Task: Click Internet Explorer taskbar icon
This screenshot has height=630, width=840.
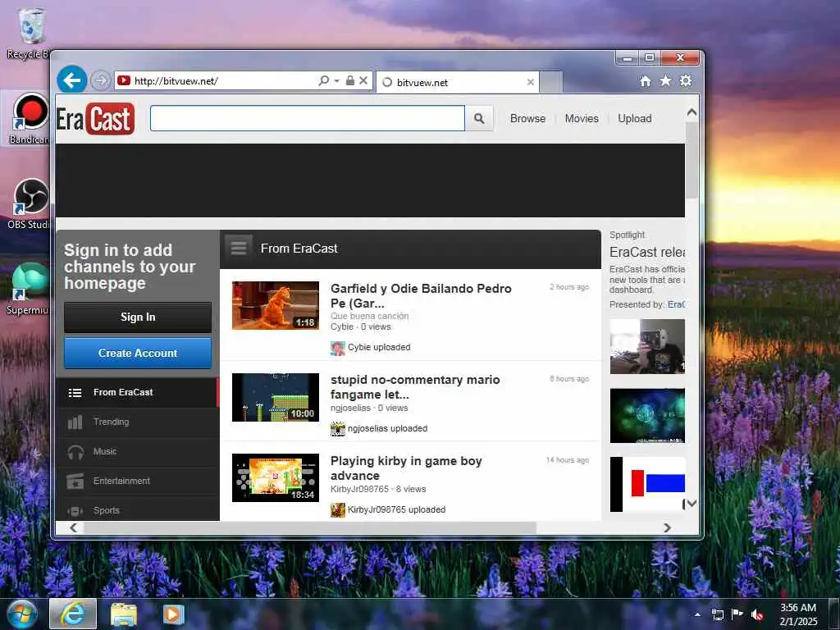Action: [x=73, y=614]
